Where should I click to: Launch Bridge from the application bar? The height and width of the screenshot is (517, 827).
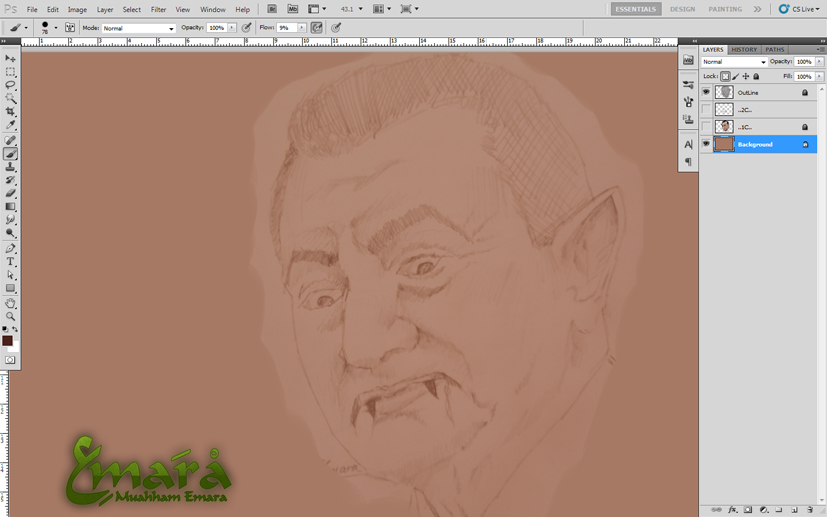point(272,9)
